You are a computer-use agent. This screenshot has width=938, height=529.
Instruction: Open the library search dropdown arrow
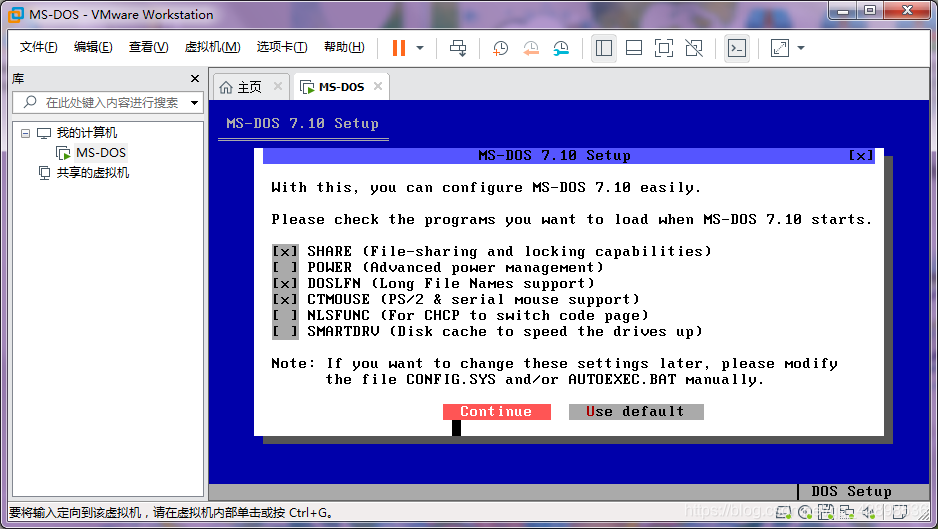(x=194, y=103)
